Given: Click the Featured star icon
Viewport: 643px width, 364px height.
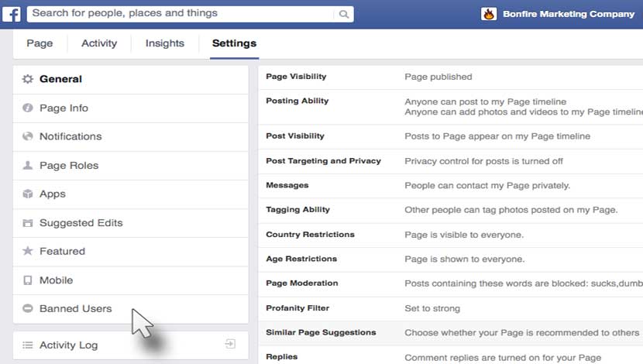Looking at the screenshot, I should tap(28, 251).
